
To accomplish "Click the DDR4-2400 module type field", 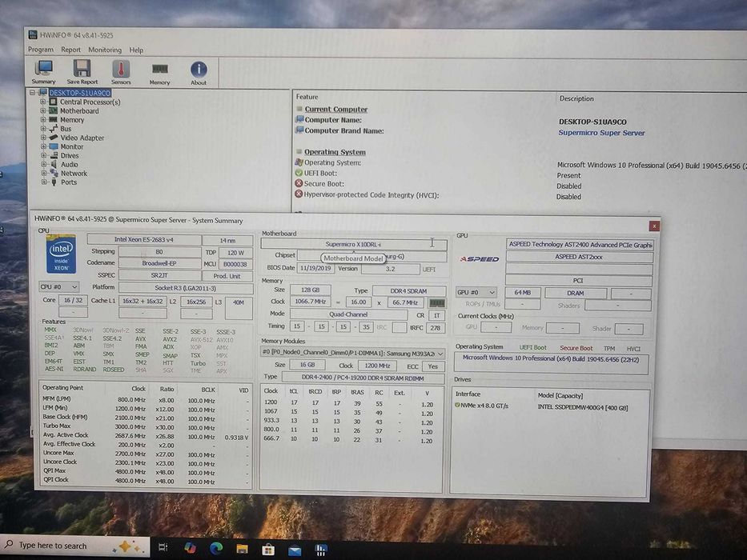I will [x=363, y=378].
